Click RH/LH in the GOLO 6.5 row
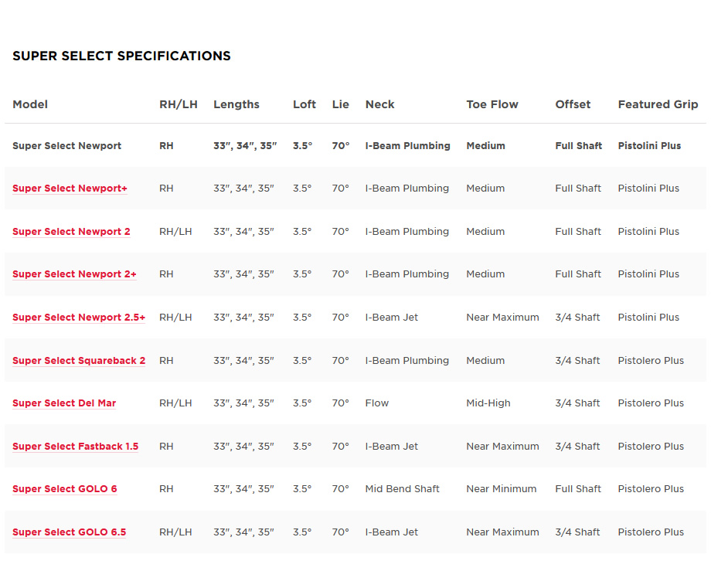This screenshot has height=588, width=711. [175, 532]
